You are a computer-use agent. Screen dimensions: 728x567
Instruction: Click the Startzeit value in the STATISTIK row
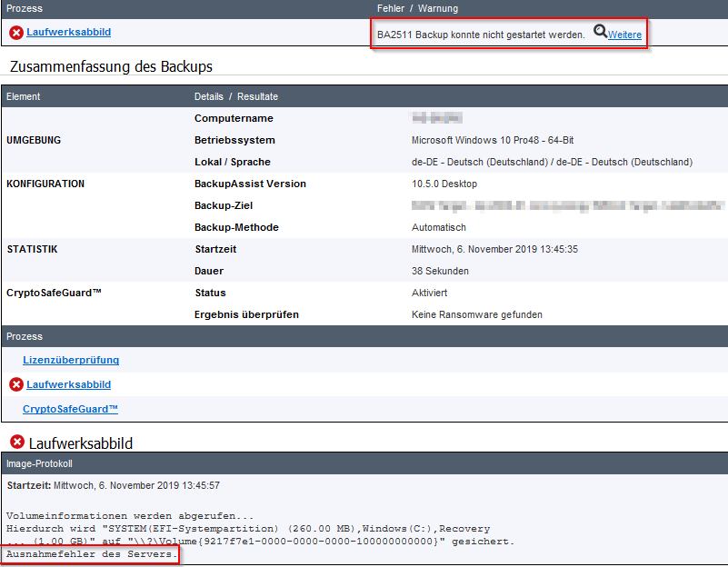coord(494,249)
